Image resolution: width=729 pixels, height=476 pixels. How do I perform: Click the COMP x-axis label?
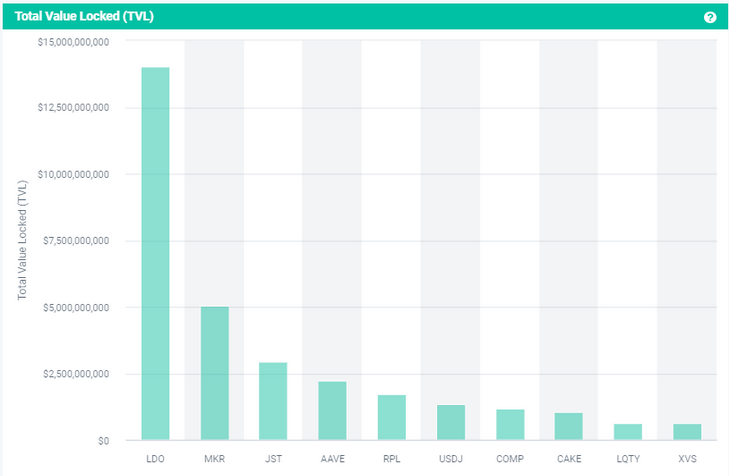[510, 458]
